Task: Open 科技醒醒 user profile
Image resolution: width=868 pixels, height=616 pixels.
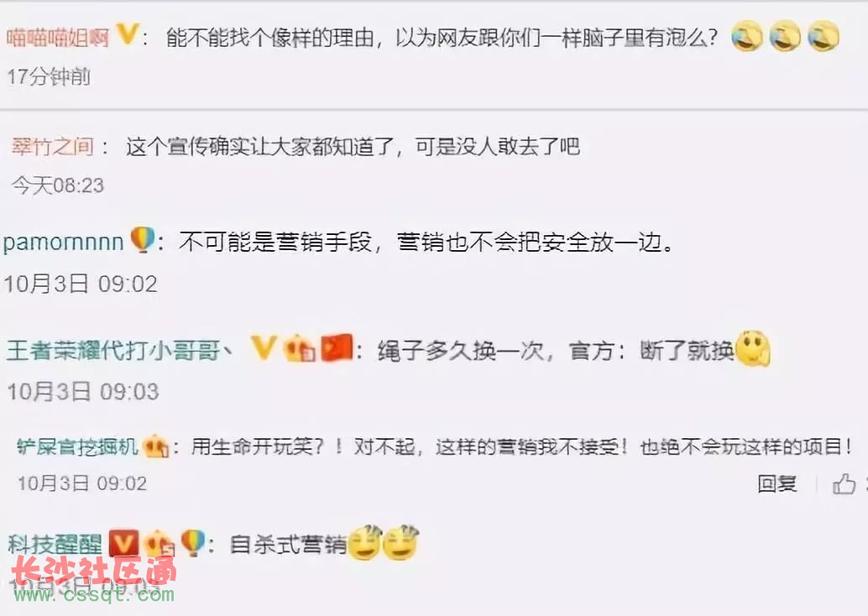Action: pyautogui.click(x=55, y=545)
